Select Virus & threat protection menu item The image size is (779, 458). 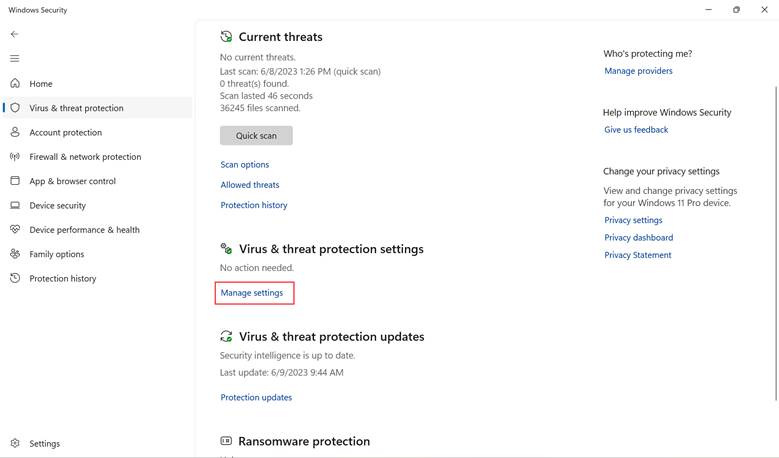(x=97, y=108)
